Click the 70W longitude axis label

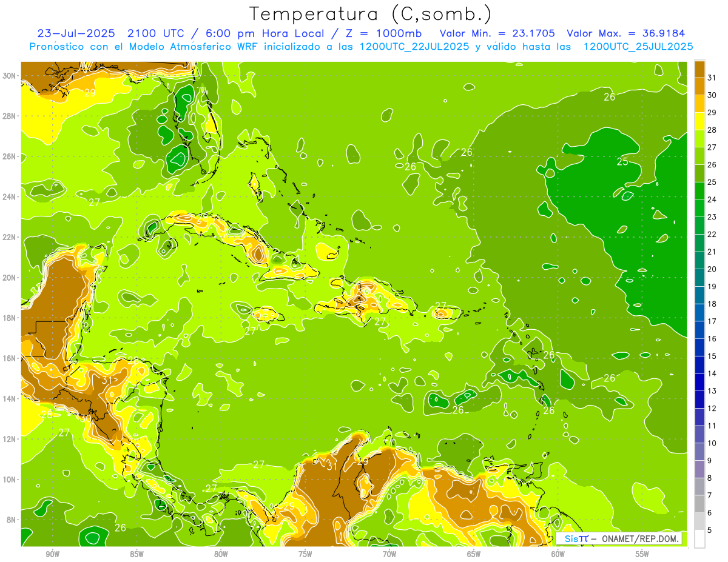click(389, 554)
